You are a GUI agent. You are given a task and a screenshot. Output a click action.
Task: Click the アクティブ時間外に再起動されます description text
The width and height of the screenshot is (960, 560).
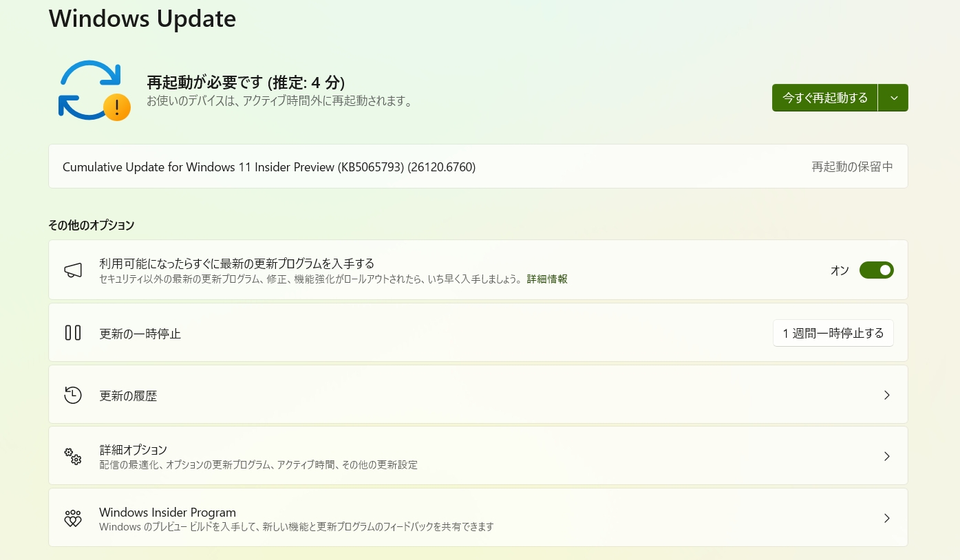279,102
